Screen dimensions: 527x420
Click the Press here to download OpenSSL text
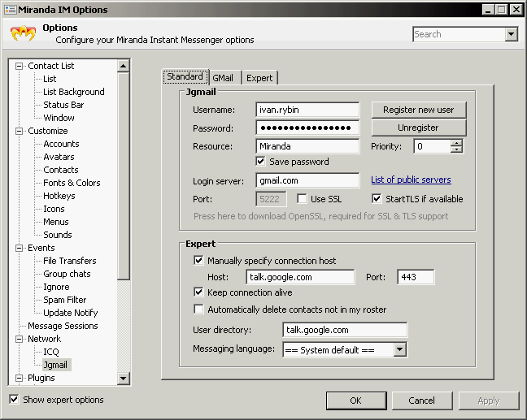[x=320, y=216]
